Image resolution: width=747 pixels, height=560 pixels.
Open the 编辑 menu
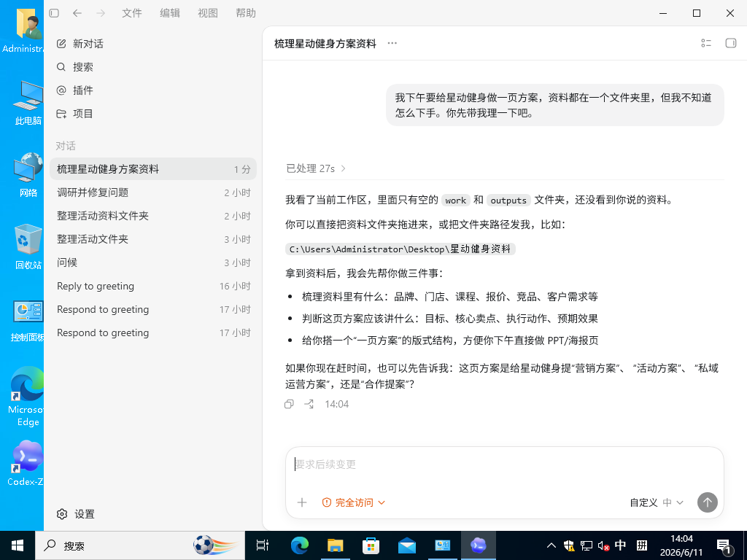170,13
